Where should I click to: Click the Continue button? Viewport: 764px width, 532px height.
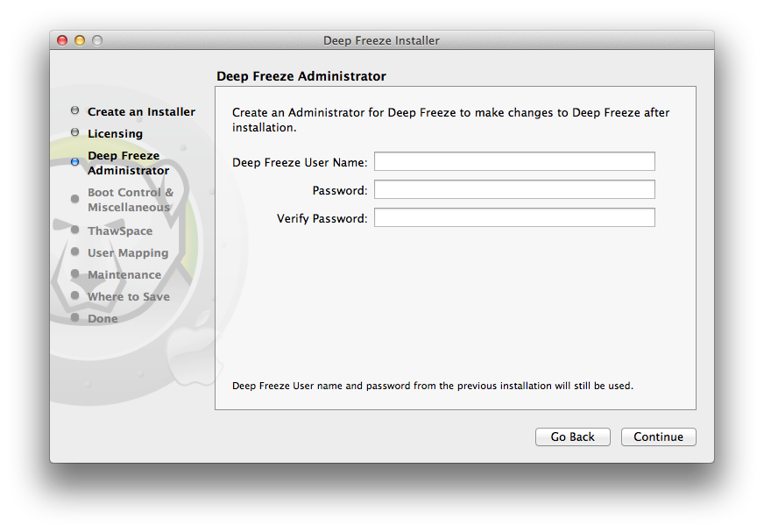click(x=658, y=437)
